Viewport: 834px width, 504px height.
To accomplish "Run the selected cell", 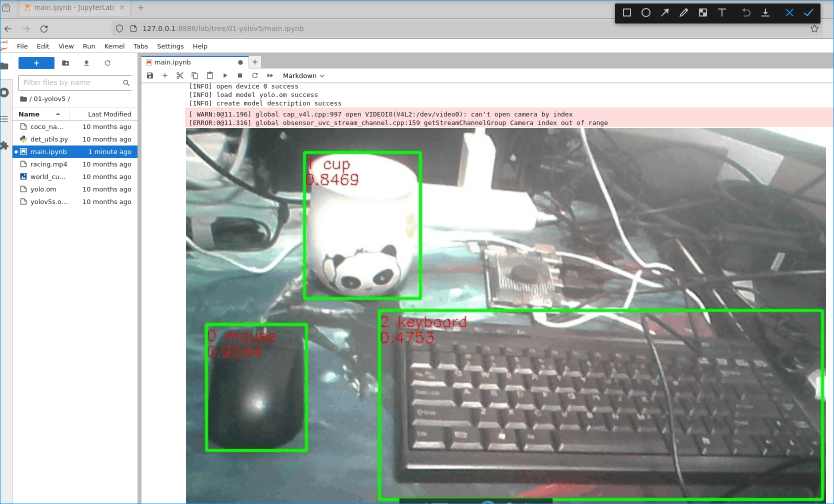I will [225, 75].
